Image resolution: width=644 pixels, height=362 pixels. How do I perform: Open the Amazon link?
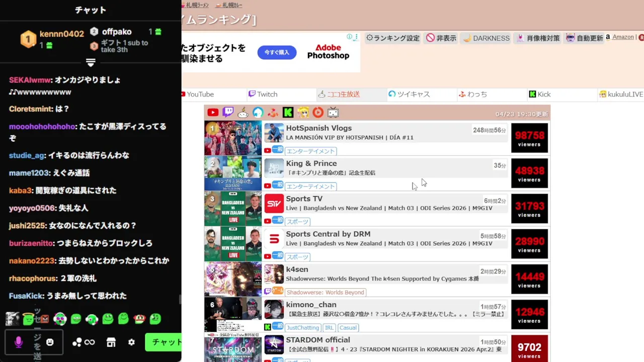pos(623,37)
